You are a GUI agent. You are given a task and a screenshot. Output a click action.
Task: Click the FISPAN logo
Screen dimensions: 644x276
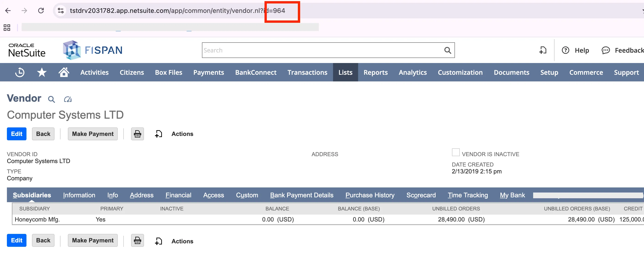tap(93, 50)
